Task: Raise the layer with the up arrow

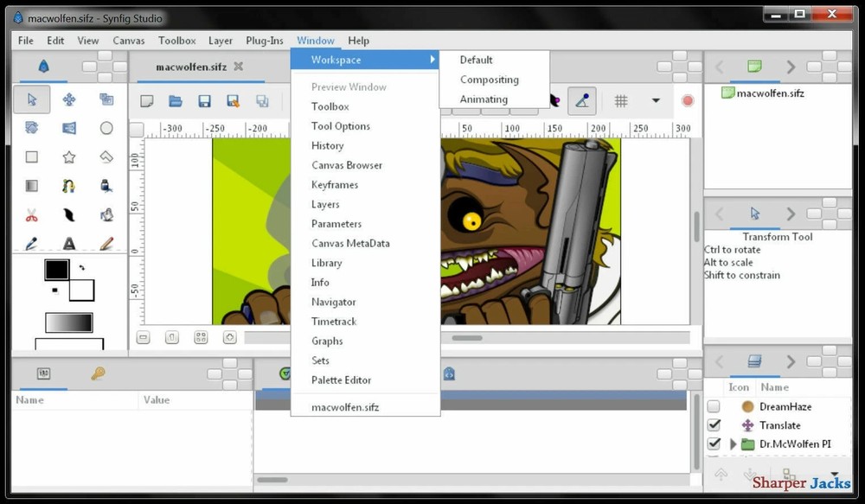Action: click(x=721, y=475)
